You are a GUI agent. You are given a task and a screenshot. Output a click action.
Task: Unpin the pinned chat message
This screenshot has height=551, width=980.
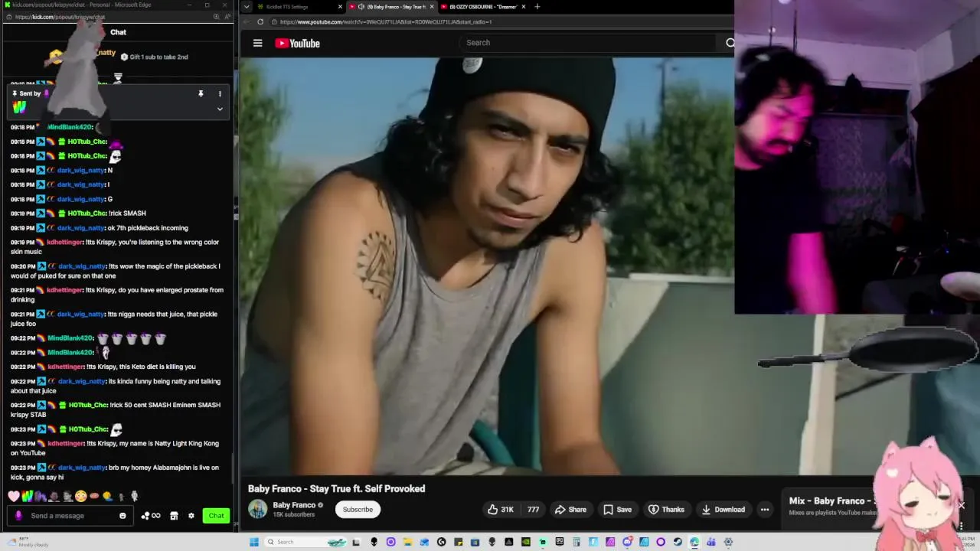click(201, 94)
